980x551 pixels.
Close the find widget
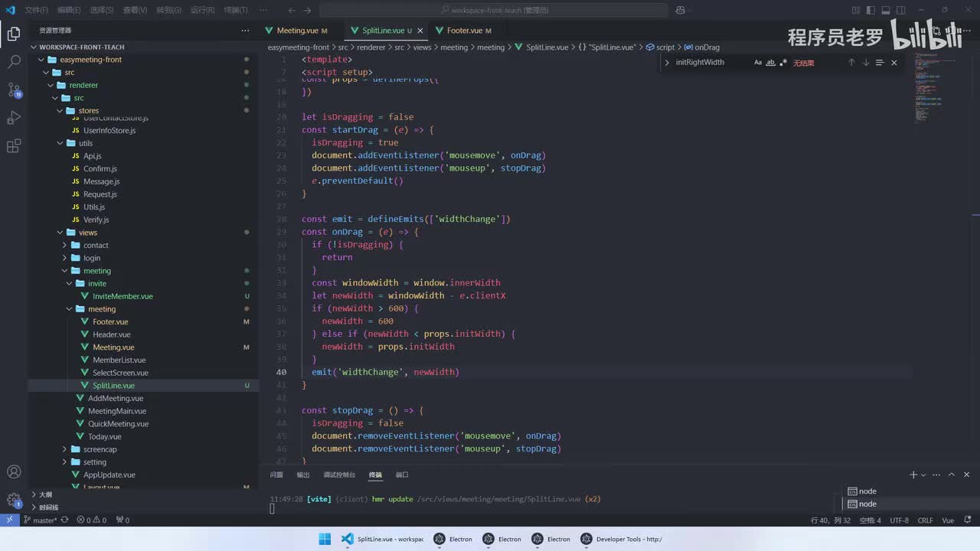(893, 63)
